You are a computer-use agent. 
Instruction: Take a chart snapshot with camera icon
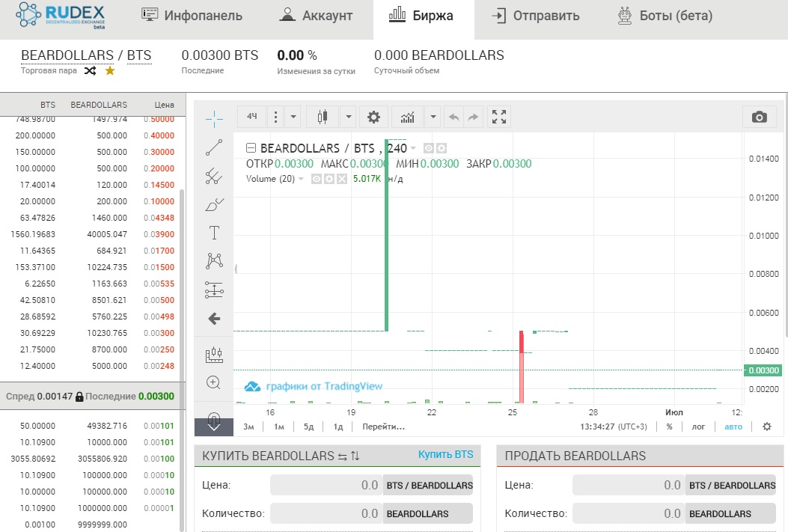point(760,117)
